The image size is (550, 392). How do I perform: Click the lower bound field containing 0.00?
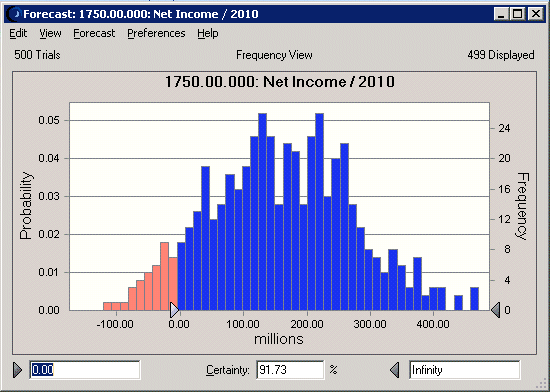coord(85,370)
